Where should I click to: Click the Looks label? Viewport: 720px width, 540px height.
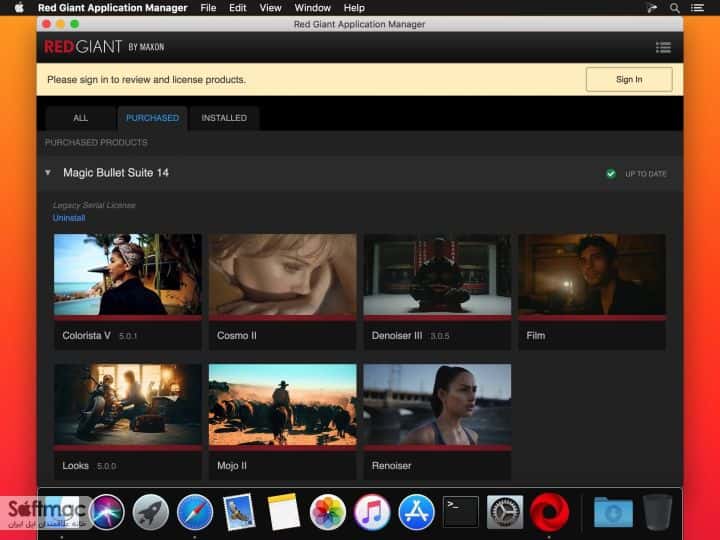pyautogui.click(x=75, y=466)
